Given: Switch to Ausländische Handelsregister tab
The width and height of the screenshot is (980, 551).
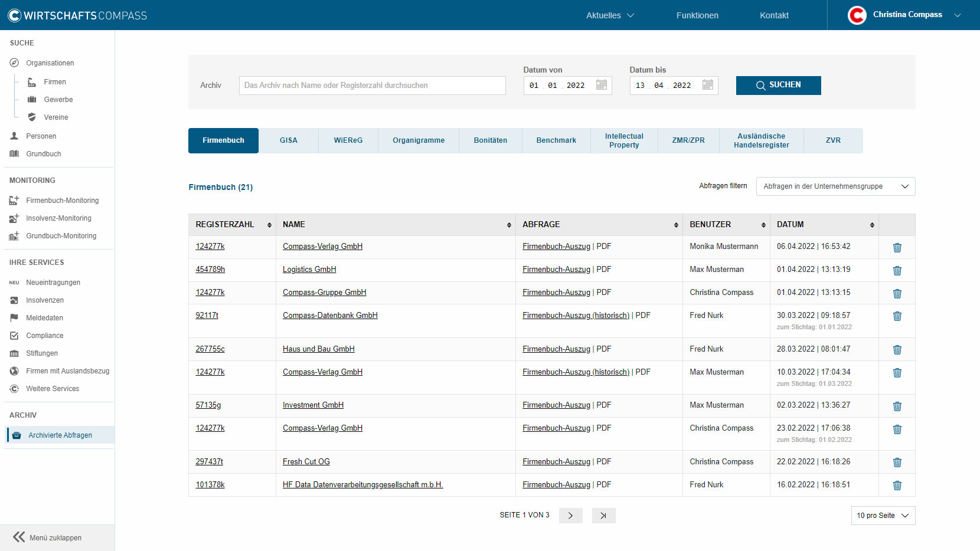Looking at the screenshot, I should click(762, 140).
